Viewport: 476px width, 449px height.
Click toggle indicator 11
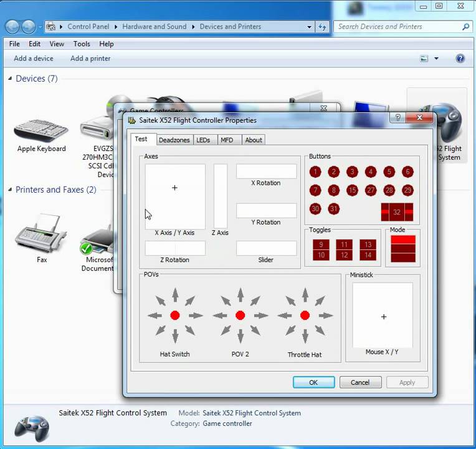coord(345,244)
